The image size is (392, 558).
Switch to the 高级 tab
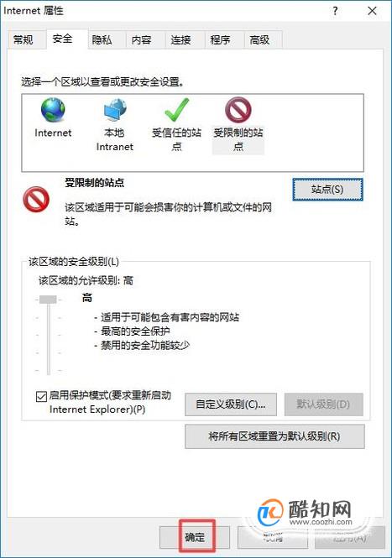pos(259,39)
